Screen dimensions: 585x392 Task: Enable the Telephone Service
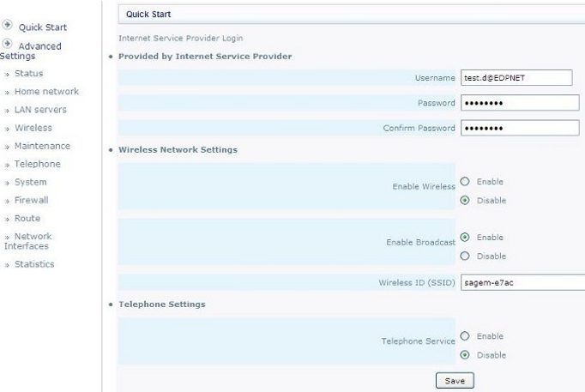click(465, 336)
